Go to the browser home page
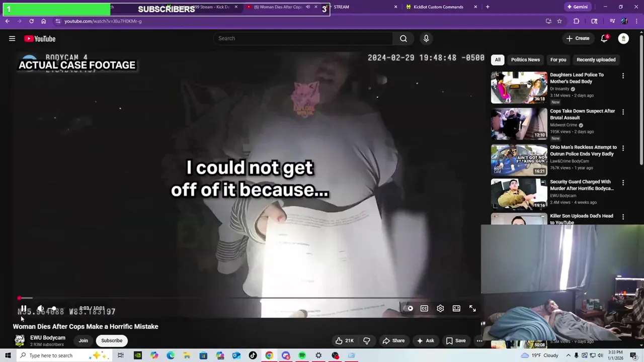 coord(43,21)
